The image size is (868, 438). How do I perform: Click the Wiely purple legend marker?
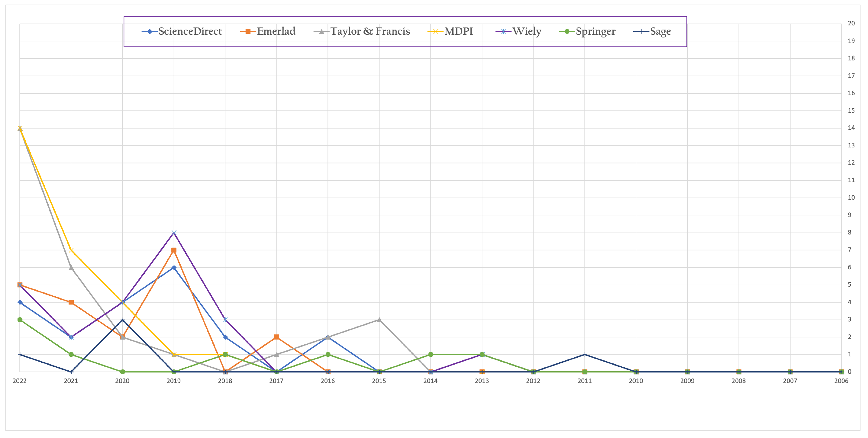pos(503,32)
